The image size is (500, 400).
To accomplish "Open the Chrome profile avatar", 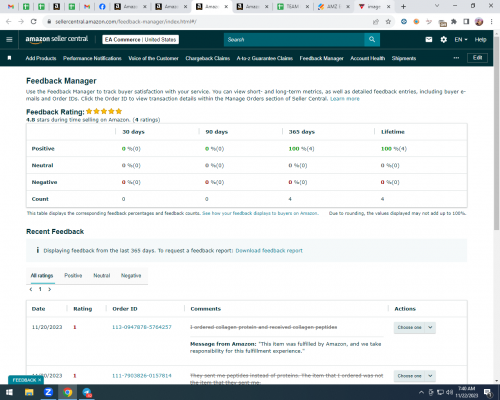I will click(x=479, y=21).
